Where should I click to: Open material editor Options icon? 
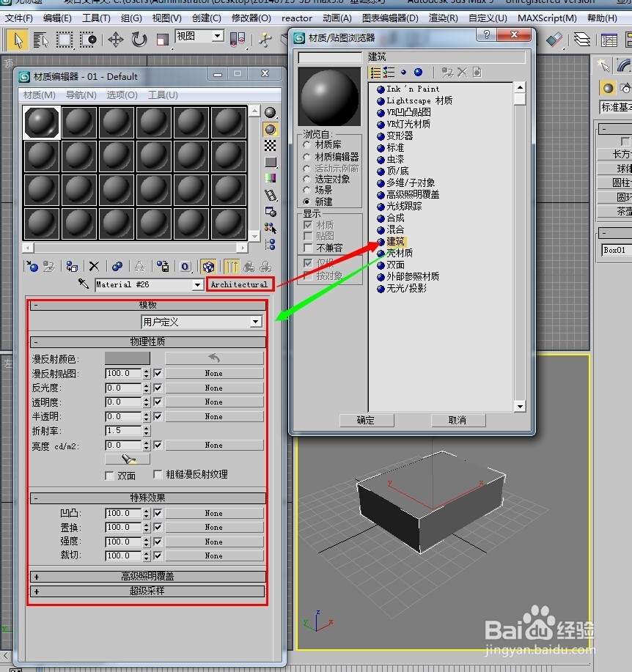coord(270,211)
